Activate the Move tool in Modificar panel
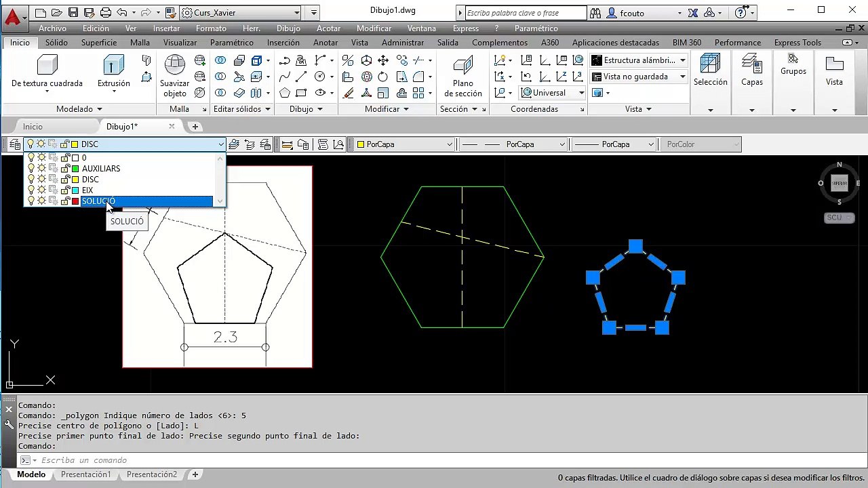The height and width of the screenshot is (488, 868). tap(384, 60)
